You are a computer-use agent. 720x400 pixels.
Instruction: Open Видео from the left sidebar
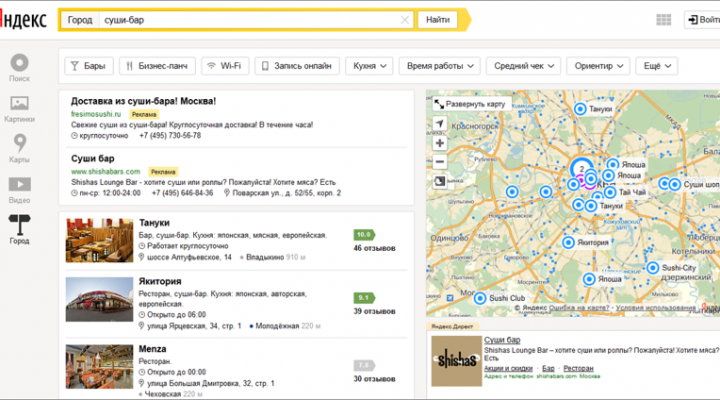19,188
